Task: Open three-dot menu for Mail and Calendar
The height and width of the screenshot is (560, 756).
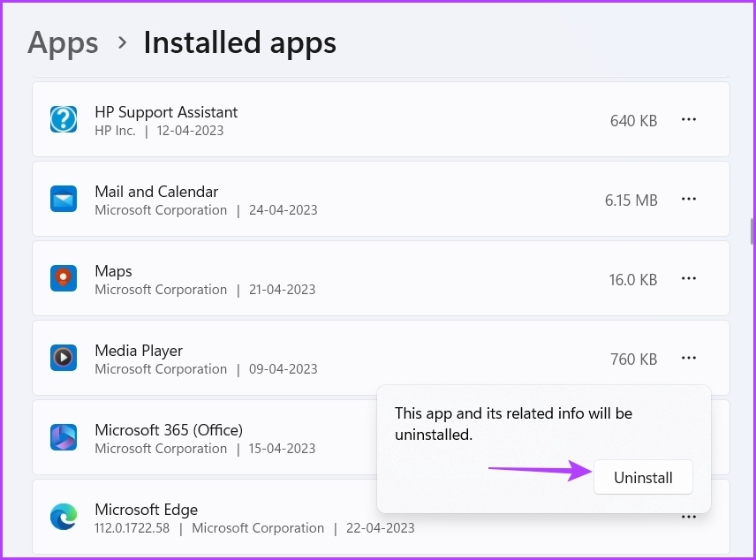Action: (689, 200)
